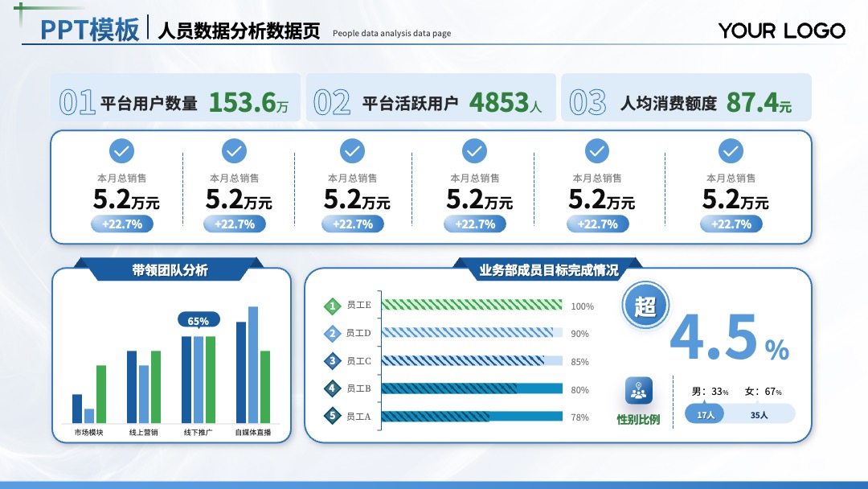Click the 85% completion value
Screen dimensions: 868x489
579,362
